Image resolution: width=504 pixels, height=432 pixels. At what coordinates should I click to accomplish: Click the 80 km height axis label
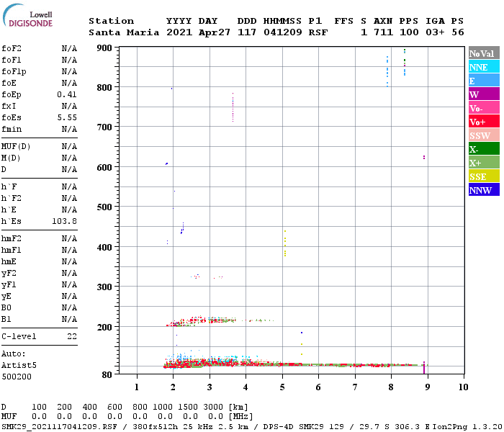point(107,375)
